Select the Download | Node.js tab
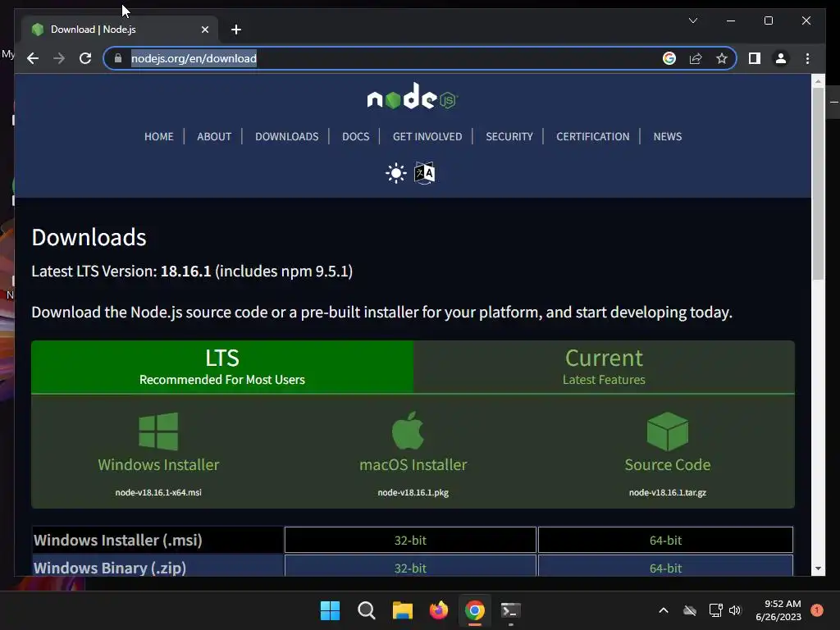Image resolution: width=840 pixels, height=630 pixels. click(119, 30)
